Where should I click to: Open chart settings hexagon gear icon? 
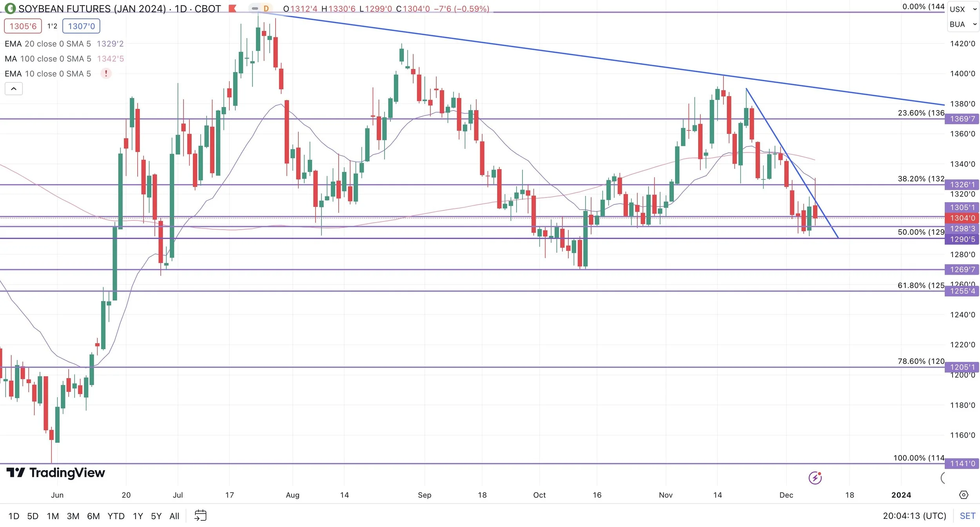coord(963,495)
